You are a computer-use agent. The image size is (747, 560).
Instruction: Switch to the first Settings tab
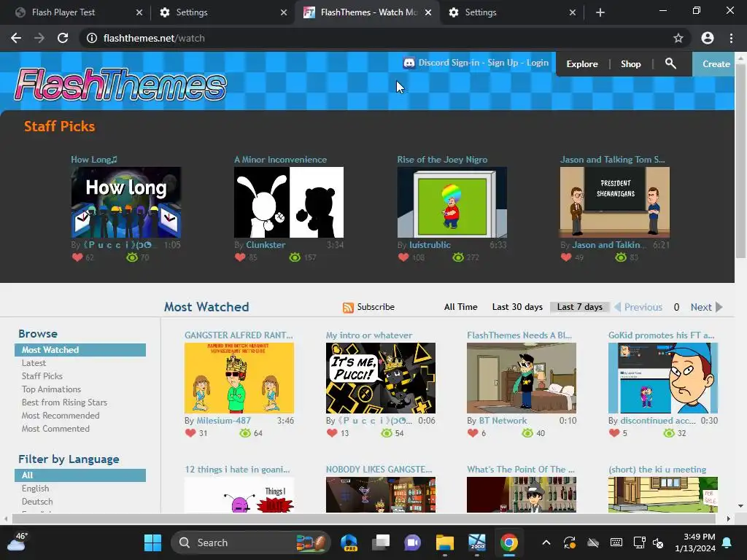coord(223,12)
